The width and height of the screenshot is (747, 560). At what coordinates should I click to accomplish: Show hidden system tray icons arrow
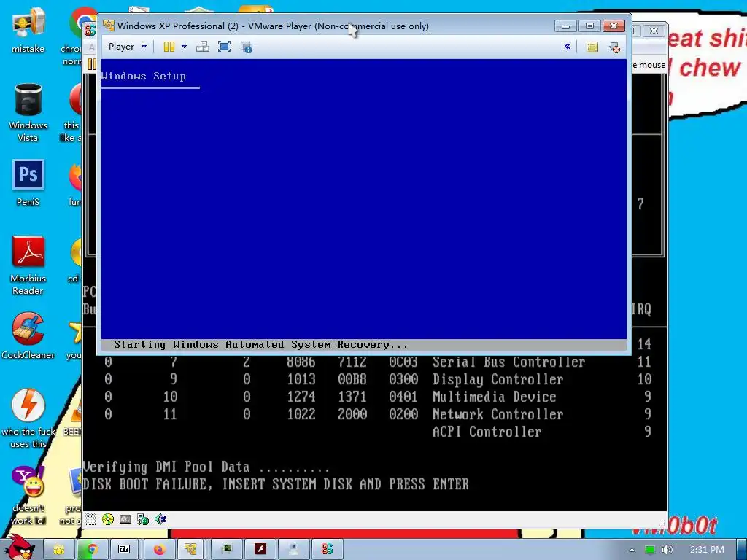(632, 550)
